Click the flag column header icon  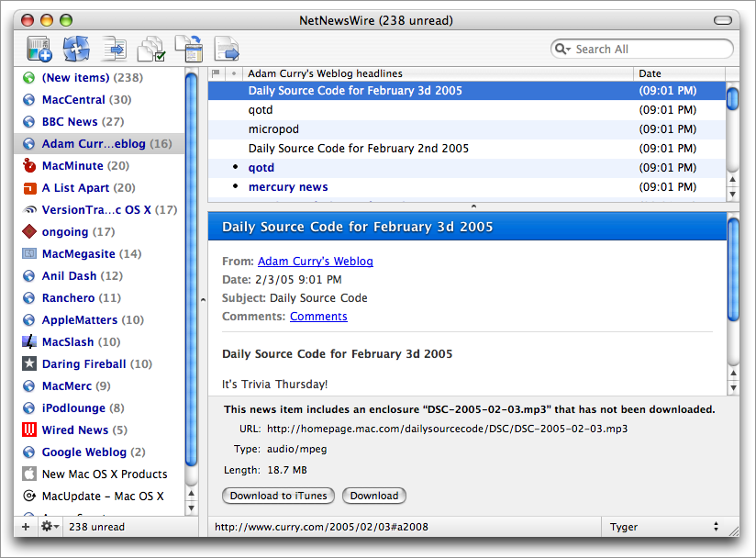pyautogui.click(x=216, y=73)
